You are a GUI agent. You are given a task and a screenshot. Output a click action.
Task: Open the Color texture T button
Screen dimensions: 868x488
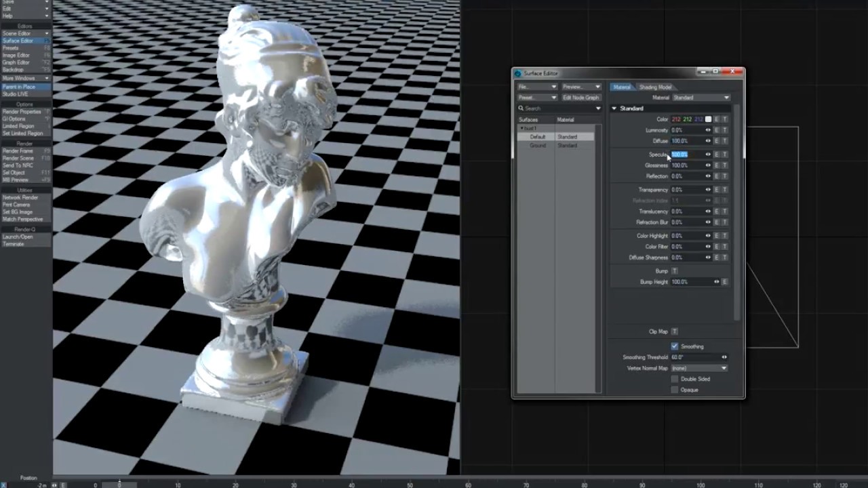[x=725, y=119]
